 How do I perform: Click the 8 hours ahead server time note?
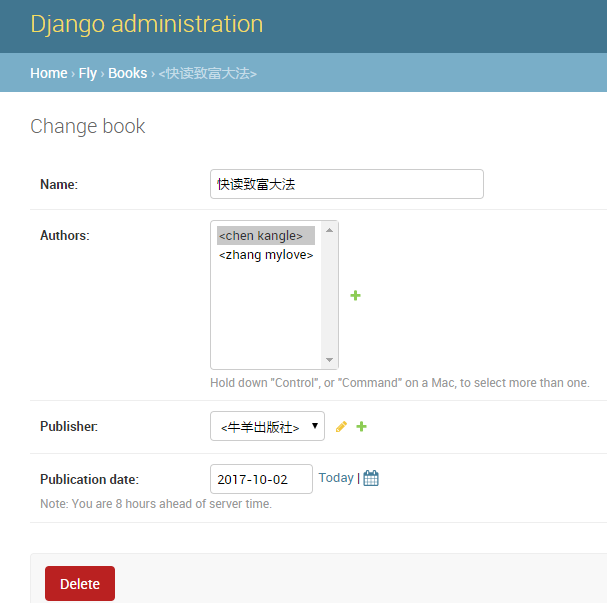156,504
